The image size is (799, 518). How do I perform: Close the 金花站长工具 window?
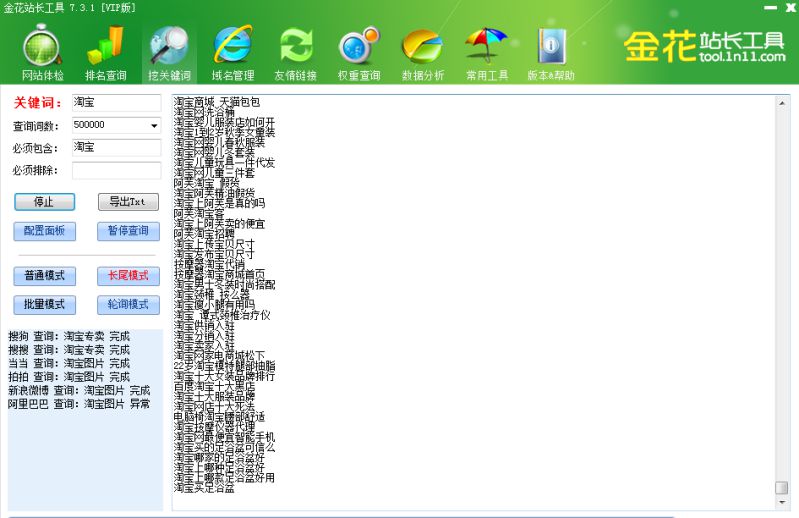(x=790, y=8)
